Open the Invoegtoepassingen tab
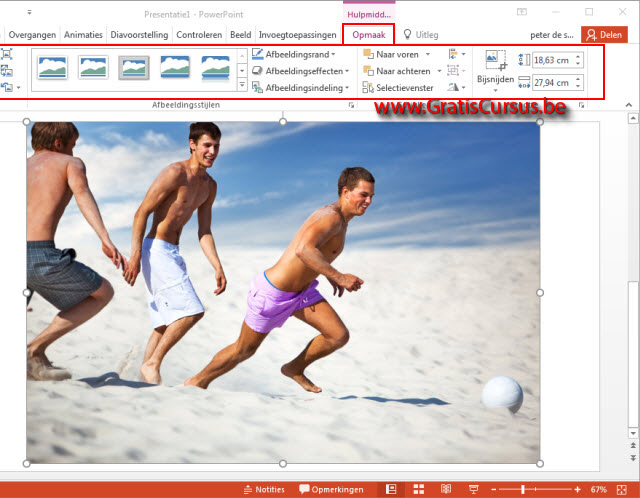 pyautogui.click(x=298, y=35)
